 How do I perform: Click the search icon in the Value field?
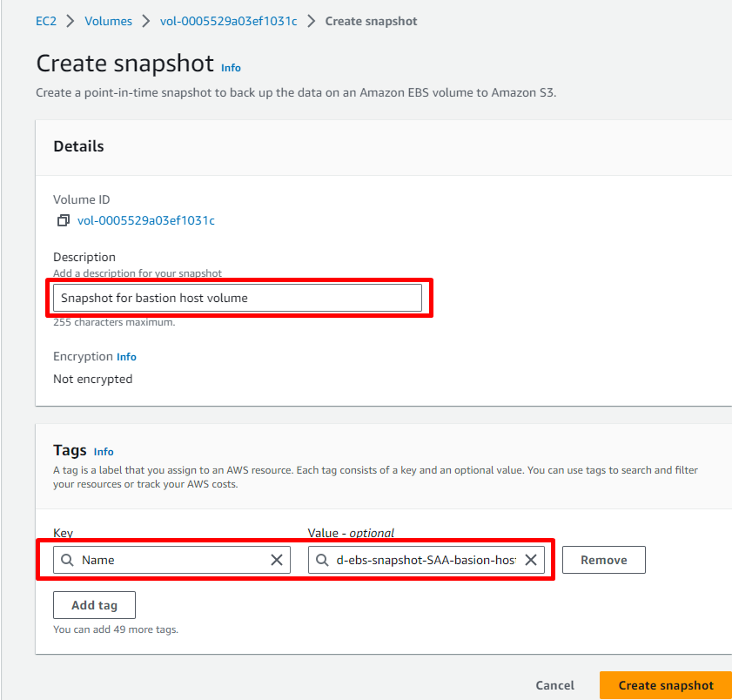[x=323, y=560]
